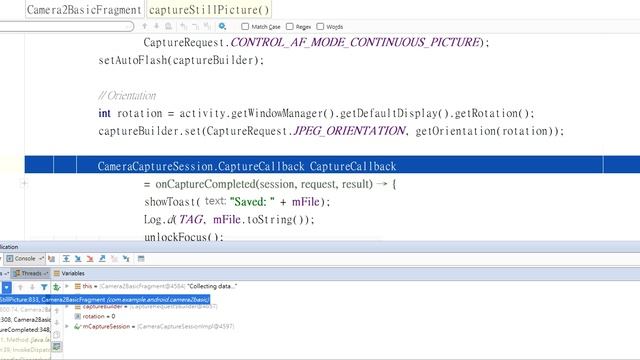Open the thread selector dropdown arrow
Image resolution: width=640 pixels, height=360 pixels.
click(7, 287)
